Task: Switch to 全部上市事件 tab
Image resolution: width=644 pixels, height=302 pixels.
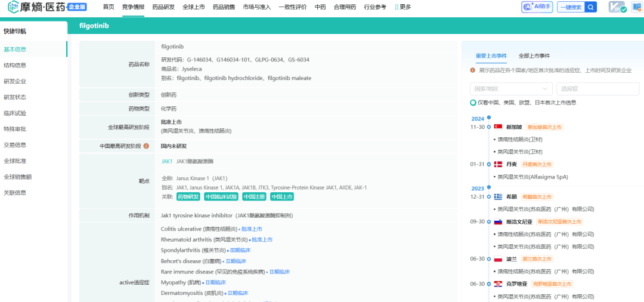Action: pos(534,56)
